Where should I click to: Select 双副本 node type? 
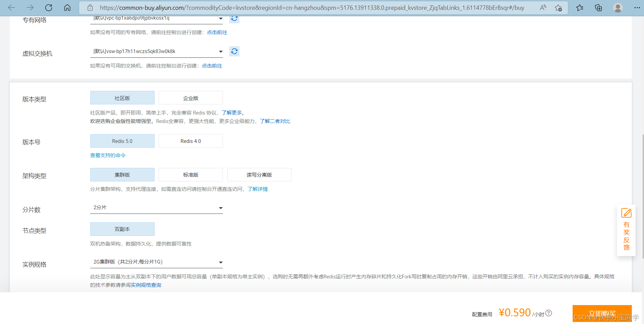[122, 229]
